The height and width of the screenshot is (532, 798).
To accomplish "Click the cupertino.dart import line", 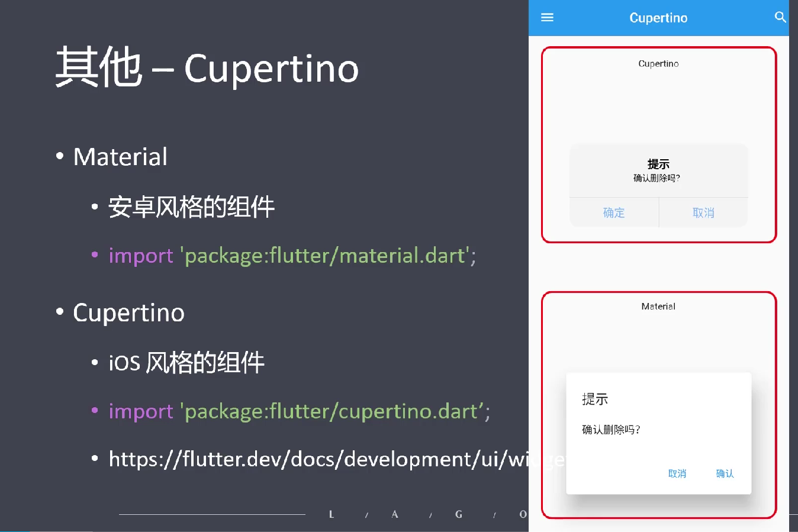I will coord(300,411).
